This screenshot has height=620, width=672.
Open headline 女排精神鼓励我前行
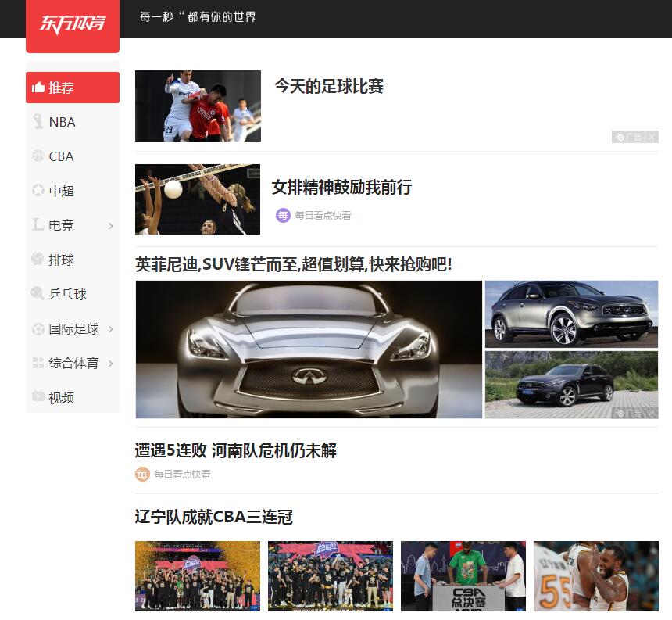coord(341,188)
